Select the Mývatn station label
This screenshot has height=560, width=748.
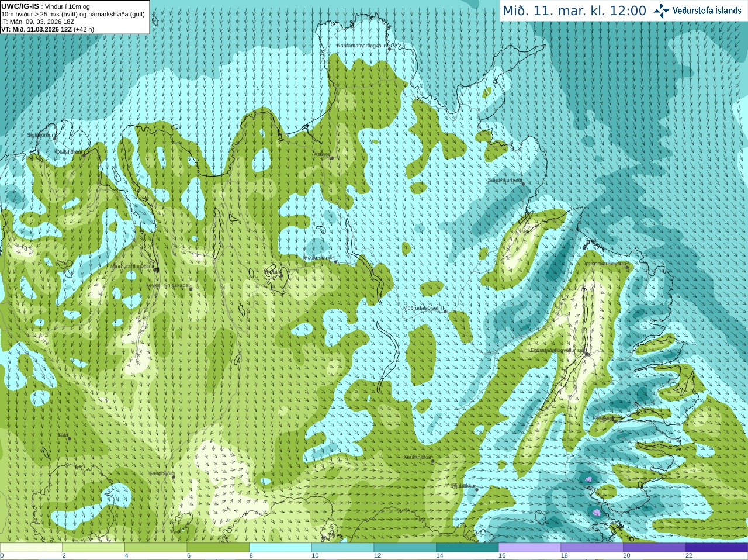(x=272, y=272)
